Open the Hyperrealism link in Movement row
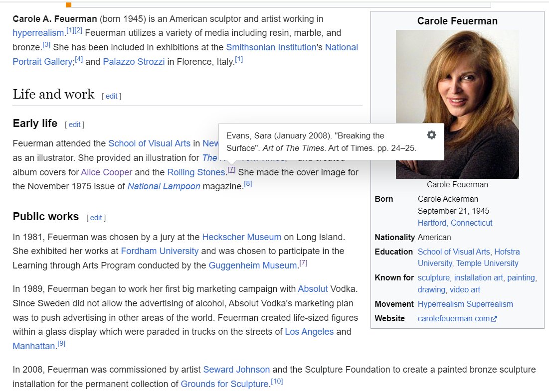This screenshot has width=549, height=392. tap(441, 304)
